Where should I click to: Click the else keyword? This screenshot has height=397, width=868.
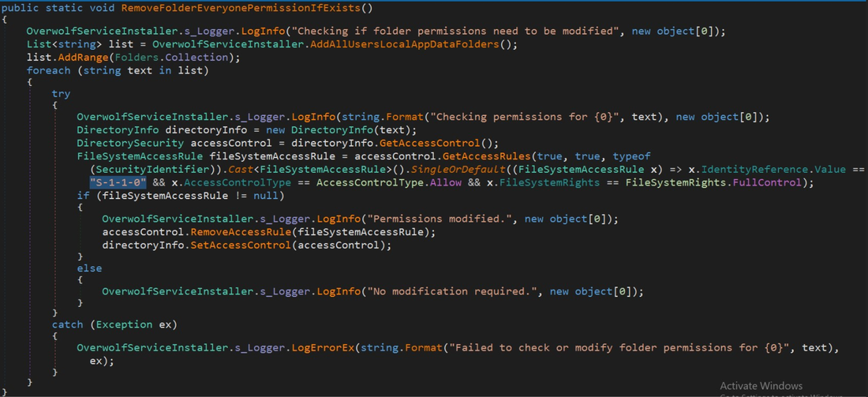90,268
